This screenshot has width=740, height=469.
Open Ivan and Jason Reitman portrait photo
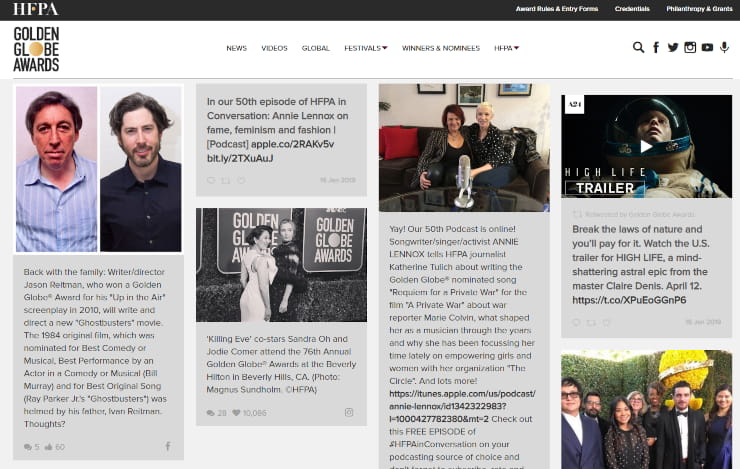tap(99, 169)
